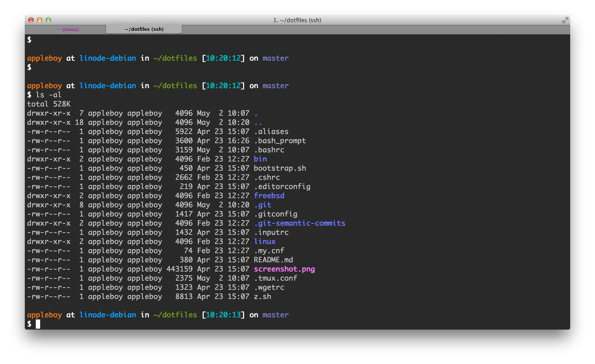595x364 pixels.
Task: Click the .bash_prompt filename
Action: (x=280, y=141)
